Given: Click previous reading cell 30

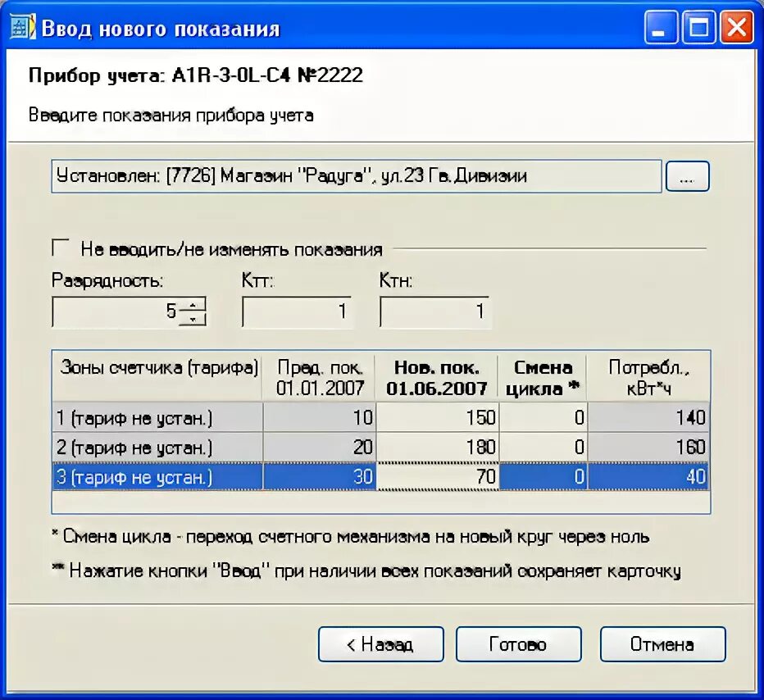Looking at the screenshot, I should coord(319,476).
